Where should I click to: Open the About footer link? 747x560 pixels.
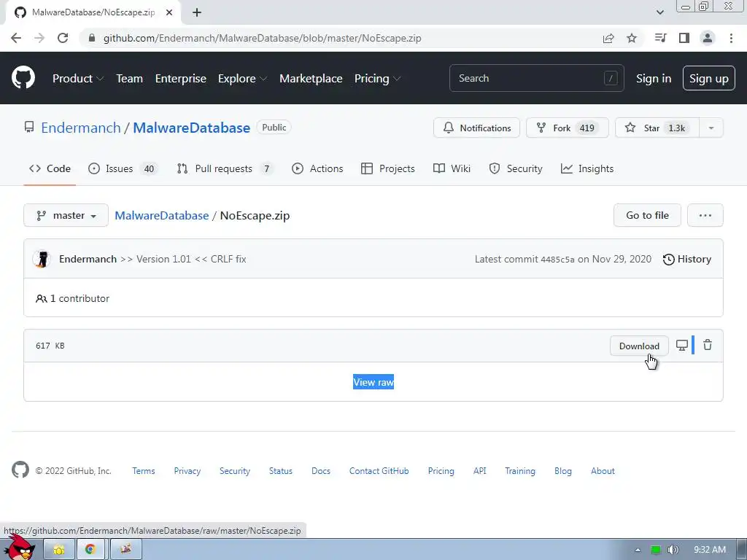point(603,470)
